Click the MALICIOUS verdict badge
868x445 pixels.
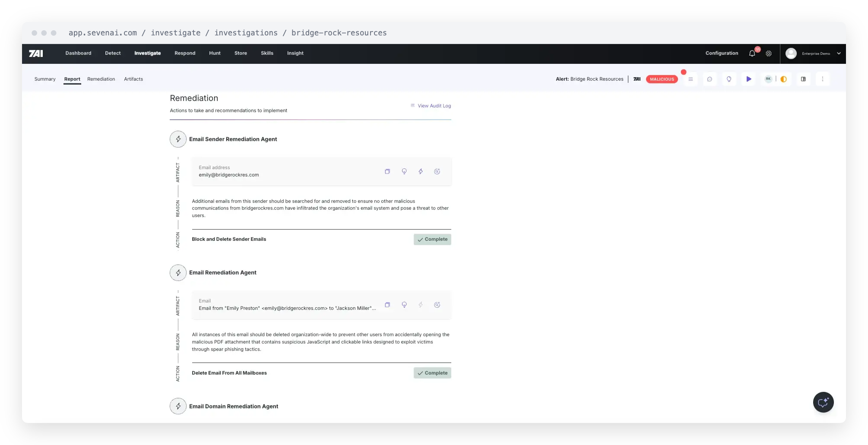[x=662, y=79]
